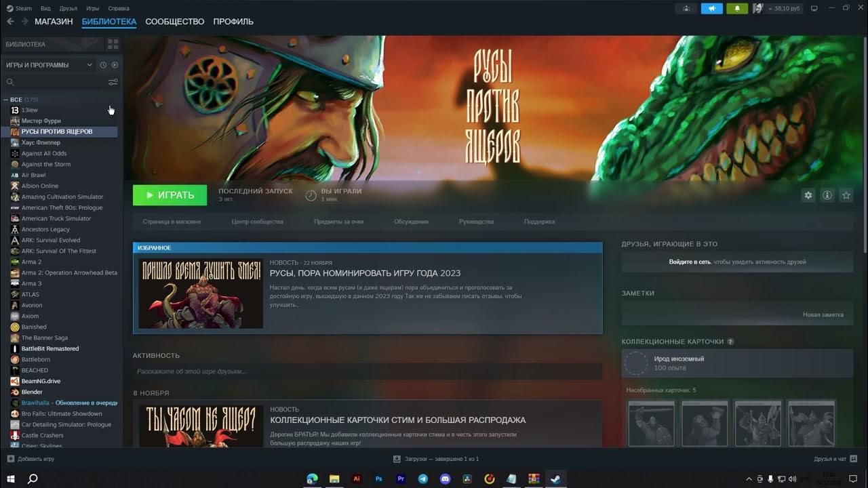Open news РУСЫ, ПОРА НОМИНИРОВАТЬ ИГРУ ГОДА 2023
Screen dimensions: 868x488
[x=365, y=273]
